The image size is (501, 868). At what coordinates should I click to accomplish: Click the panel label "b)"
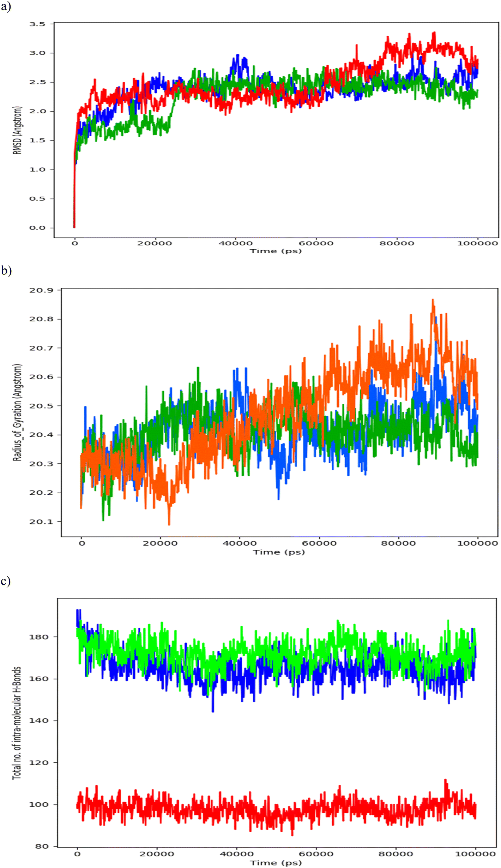tap(6, 270)
